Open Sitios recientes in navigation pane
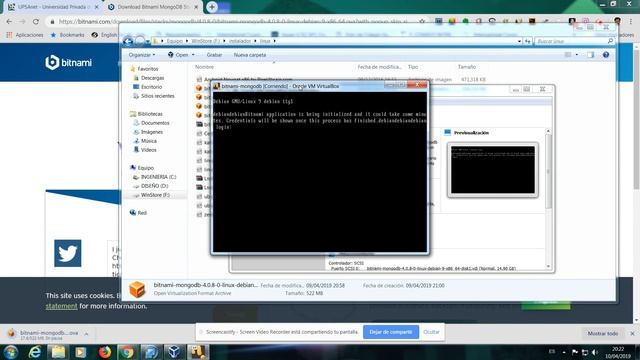 tap(157, 96)
